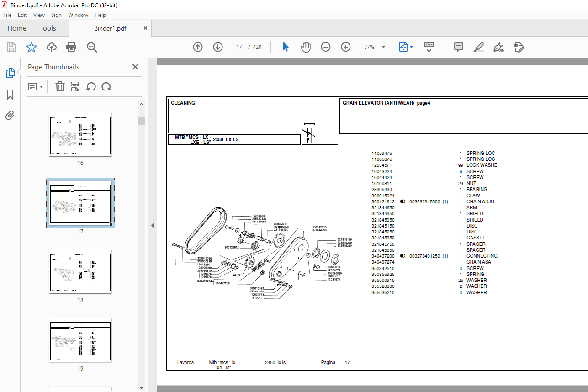Viewport: 588px width, 392px height.
Task: Click thumbnail panel scroll up arrow
Action: pyautogui.click(x=142, y=104)
